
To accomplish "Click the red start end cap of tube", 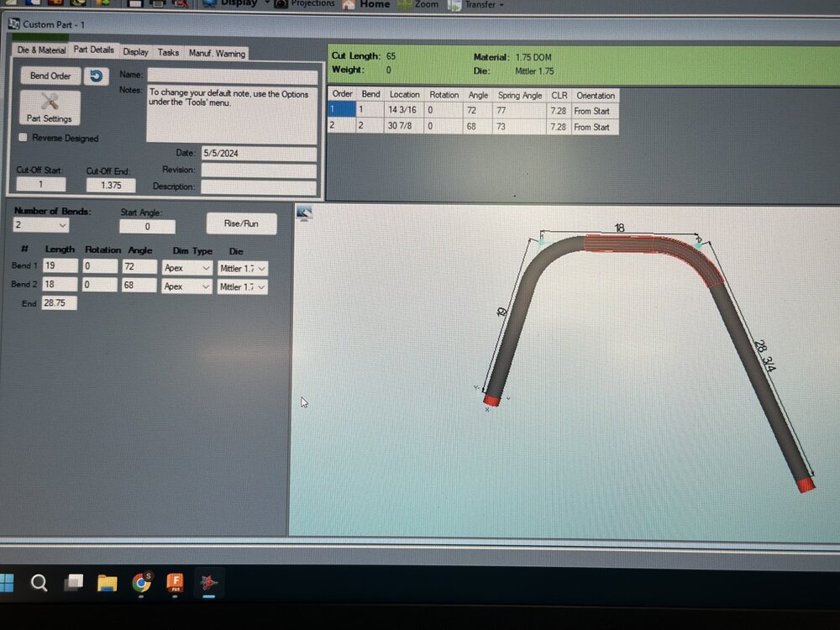I will pos(491,400).
